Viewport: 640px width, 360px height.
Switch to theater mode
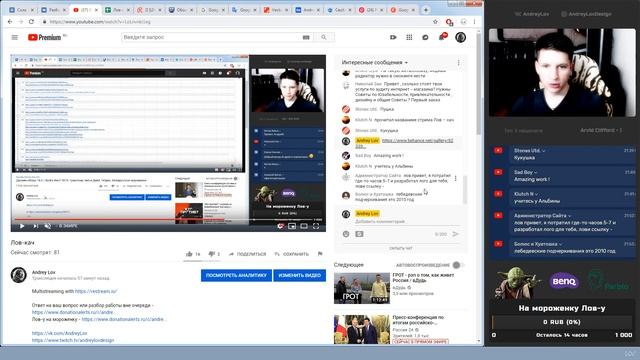click(304, 226)
